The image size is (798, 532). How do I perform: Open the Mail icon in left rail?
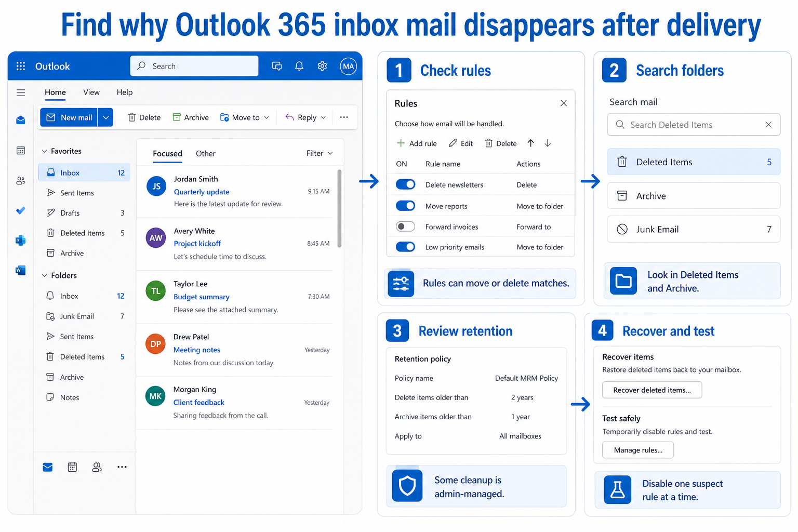(x=21, y=121)
